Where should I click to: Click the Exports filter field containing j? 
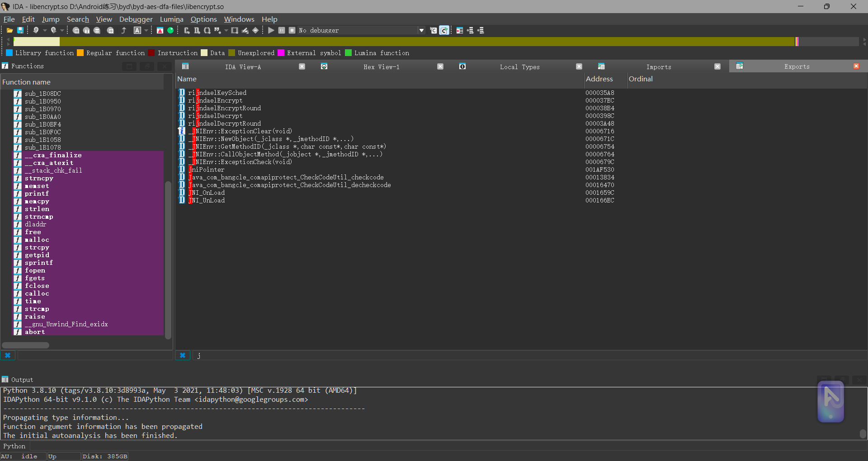pos(529,355)
